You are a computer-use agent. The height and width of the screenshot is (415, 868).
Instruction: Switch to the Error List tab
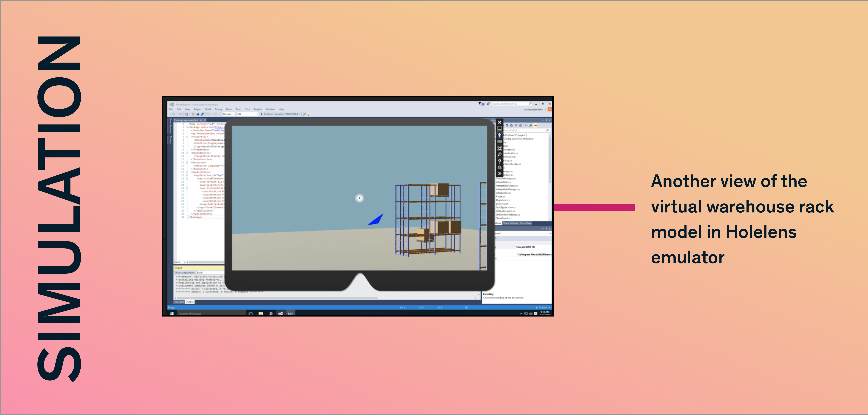179,302
